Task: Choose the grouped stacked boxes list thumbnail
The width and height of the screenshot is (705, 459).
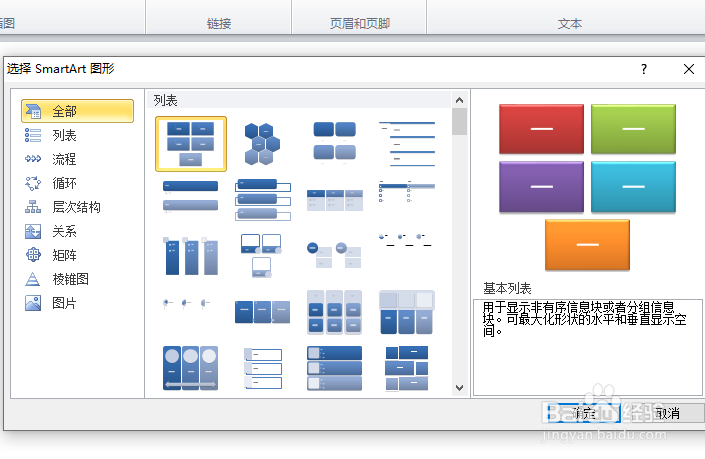Action: pyautogui.click(x=334, y=312)
